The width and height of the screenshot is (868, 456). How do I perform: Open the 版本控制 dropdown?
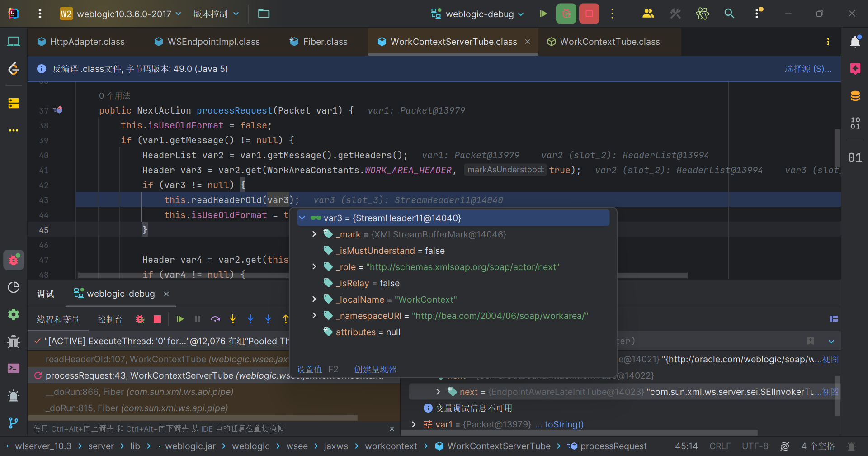pos(216,14)
